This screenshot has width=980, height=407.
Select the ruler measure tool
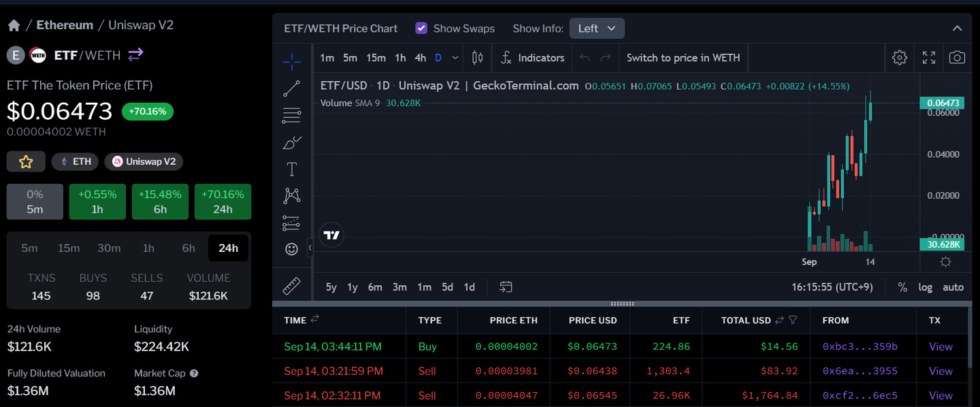coord(291,286)
